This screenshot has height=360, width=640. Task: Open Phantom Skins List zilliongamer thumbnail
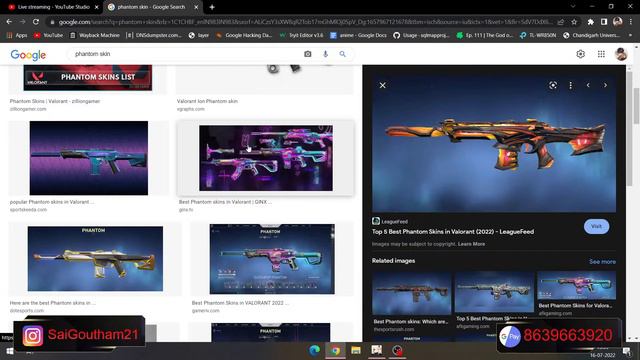click(88, 78)
